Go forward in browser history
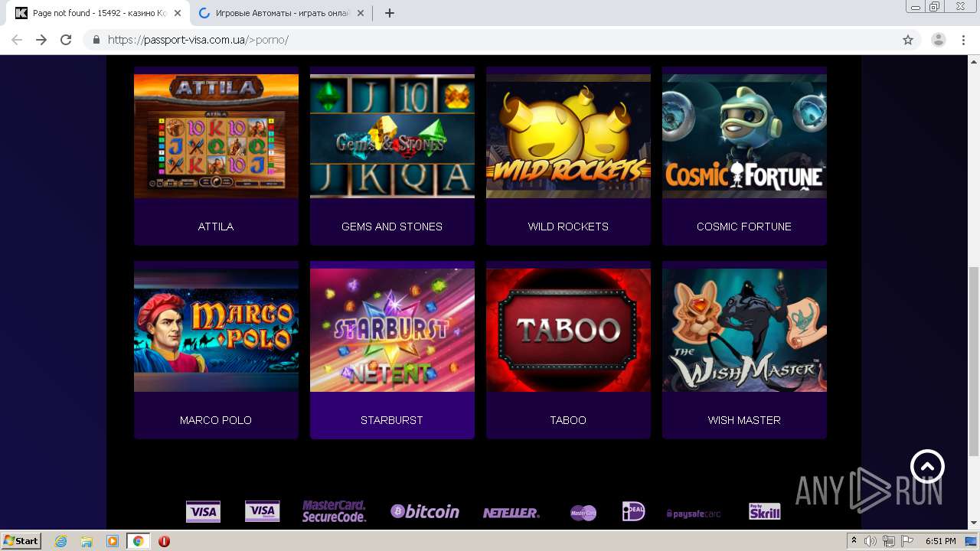 41,40
